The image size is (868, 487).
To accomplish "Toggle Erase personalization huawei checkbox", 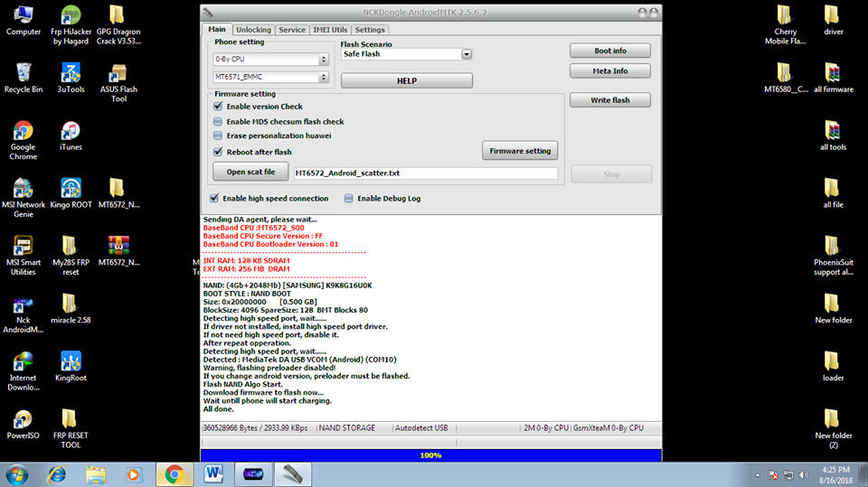I will pyautogui.click(x=218, y=136).
